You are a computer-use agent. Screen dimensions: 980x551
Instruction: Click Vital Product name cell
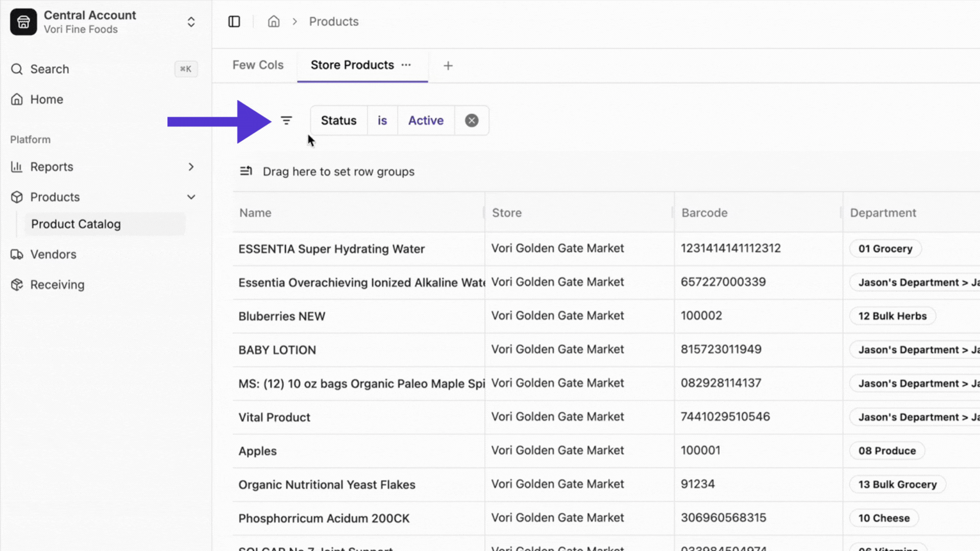[274, 417]
